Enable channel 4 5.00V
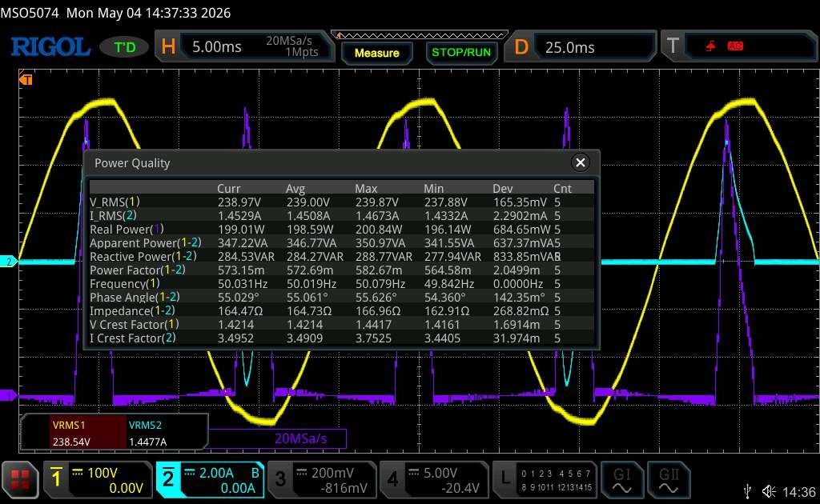Viewport: 820px width, 504px height. pos(433,480)
